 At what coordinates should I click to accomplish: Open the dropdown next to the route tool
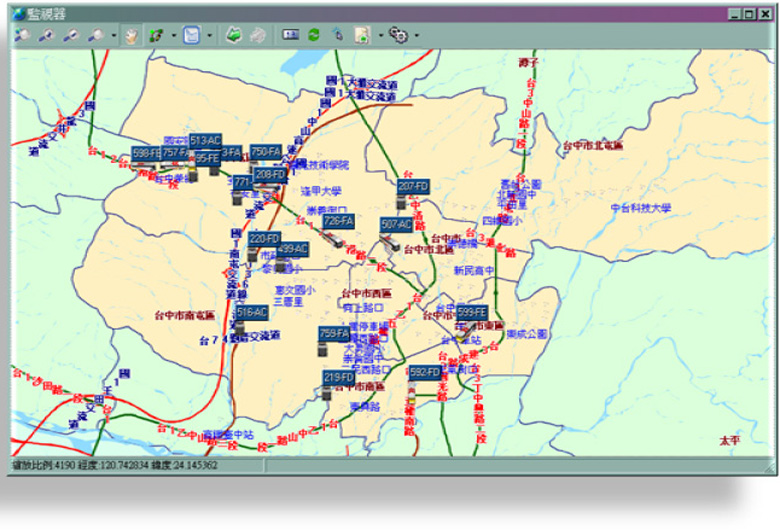[x=174, y=35]
